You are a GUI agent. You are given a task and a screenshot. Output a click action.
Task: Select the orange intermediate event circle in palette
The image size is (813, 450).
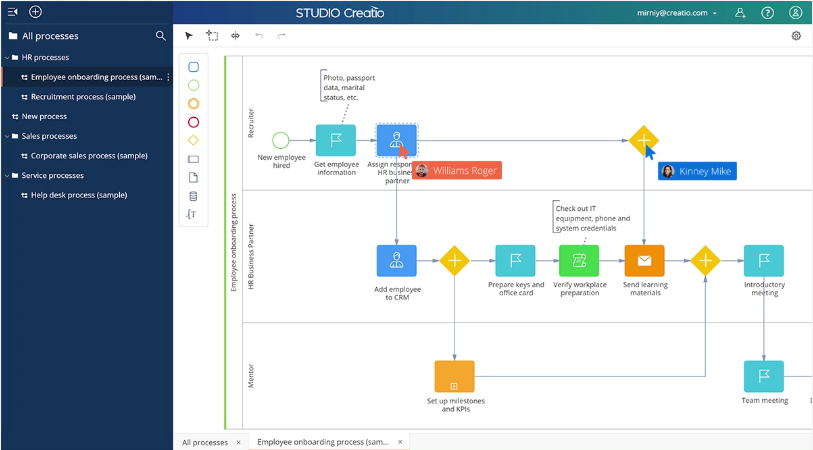[x=193, y=103]
